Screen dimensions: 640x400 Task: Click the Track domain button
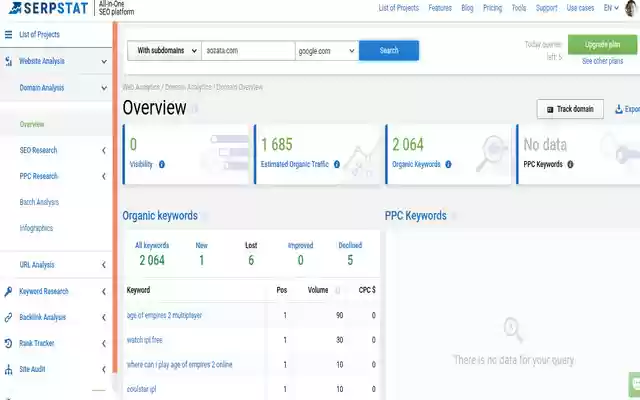click(x=570, y=109)
